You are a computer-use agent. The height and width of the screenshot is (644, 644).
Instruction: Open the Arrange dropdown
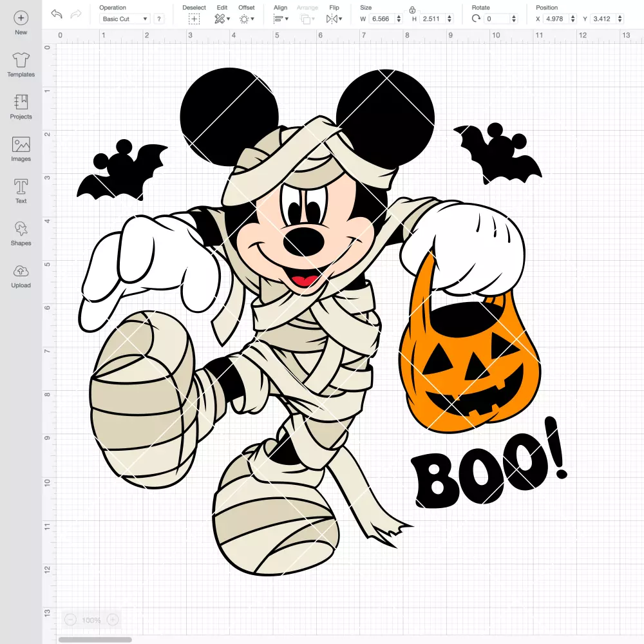pyautogui.click(x=307, y=19)
